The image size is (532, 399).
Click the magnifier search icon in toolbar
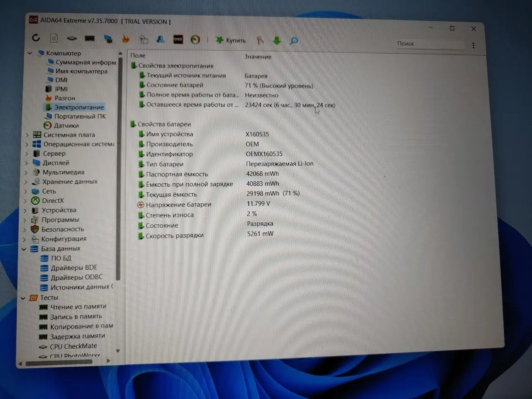(294, 41)
